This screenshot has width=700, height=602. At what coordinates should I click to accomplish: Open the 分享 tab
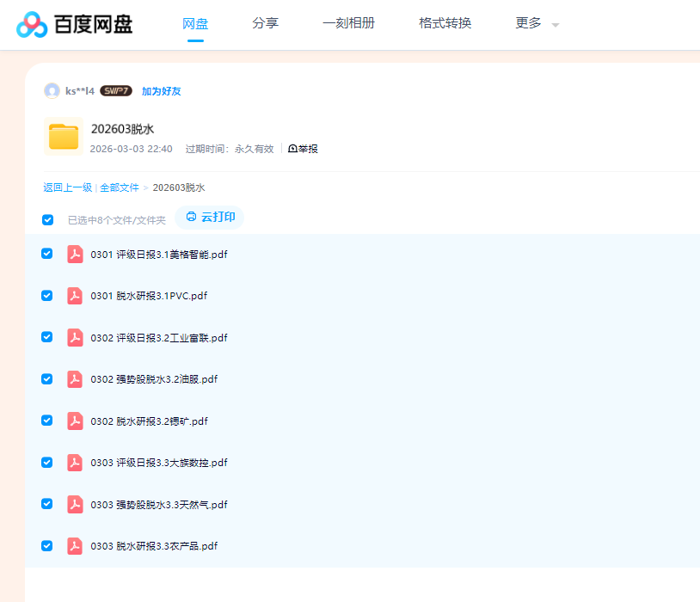pyautogui.click(x=265, y=23)
